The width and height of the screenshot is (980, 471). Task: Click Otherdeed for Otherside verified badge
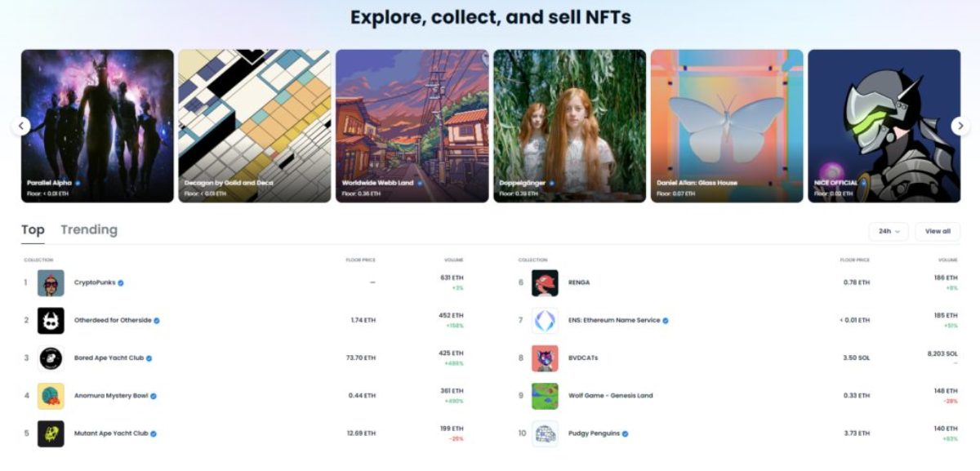[157, 320]
